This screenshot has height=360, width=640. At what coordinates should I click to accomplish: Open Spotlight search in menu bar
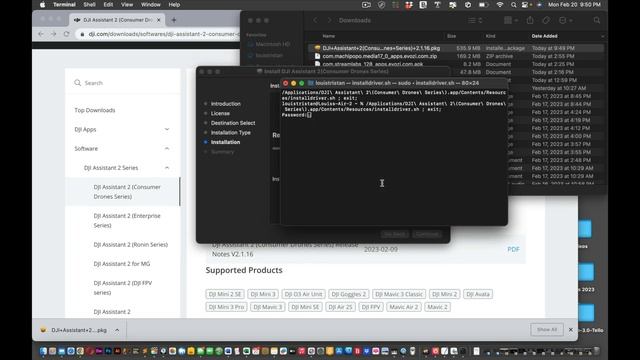pyautogui.click(x=513, y=5)
